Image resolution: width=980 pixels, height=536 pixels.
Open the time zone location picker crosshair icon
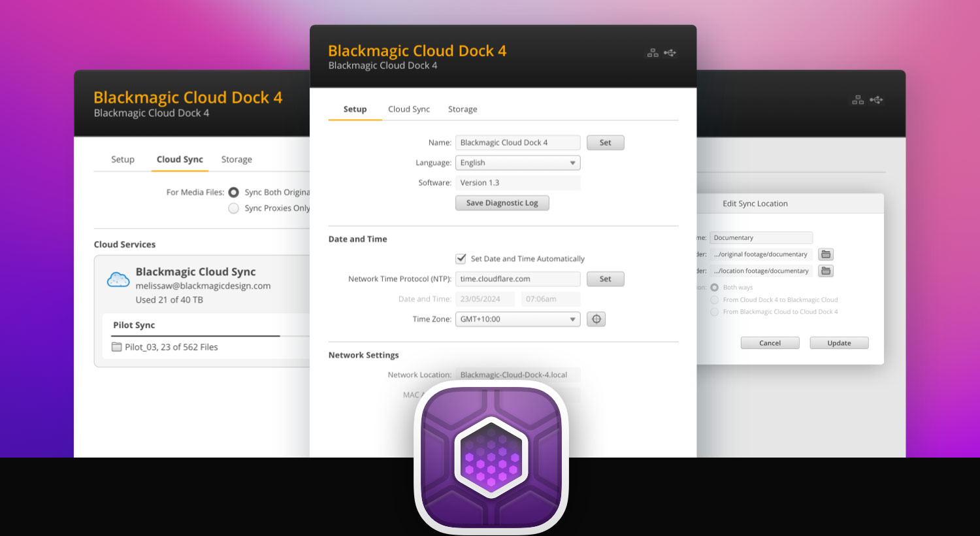pos(596,319)
